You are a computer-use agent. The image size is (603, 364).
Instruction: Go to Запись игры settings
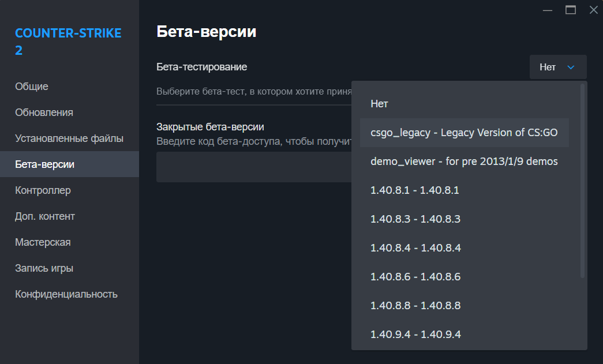tap(44, 268)
